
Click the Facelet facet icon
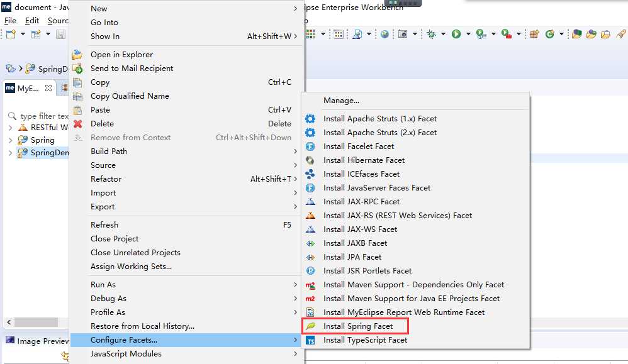click(x=310, y=146)
